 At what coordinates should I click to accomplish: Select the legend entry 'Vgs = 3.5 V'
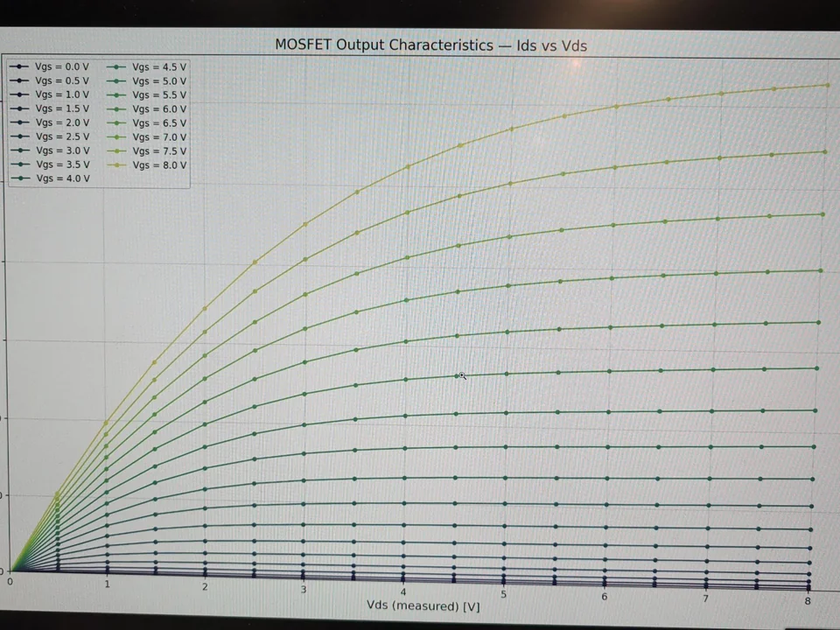50,164
